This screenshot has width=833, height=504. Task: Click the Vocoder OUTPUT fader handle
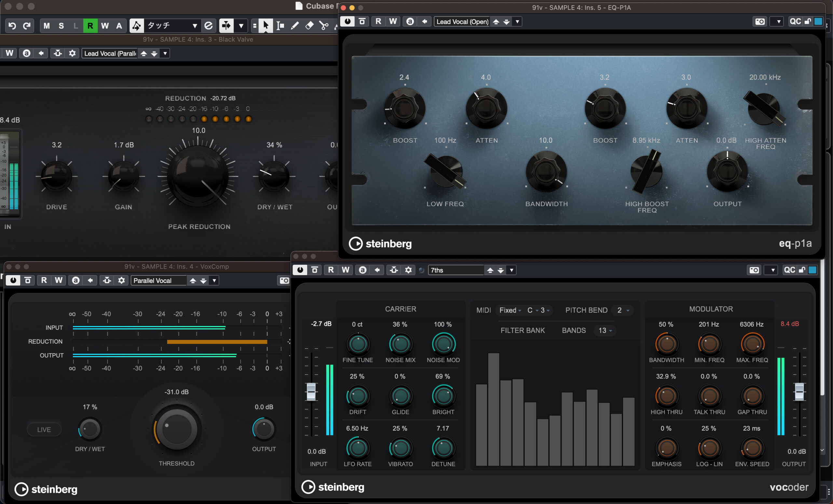(799, 392)
